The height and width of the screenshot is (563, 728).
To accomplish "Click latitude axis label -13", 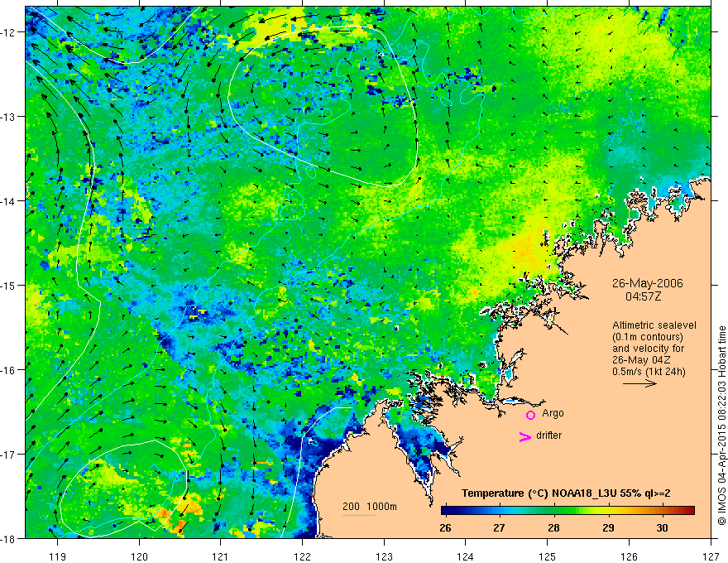I will [x=8, y=117].
